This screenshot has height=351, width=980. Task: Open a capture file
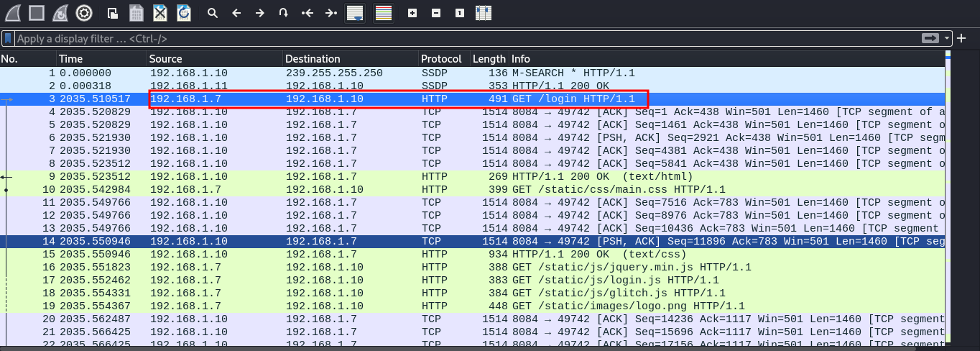click(x=113, y=12)
